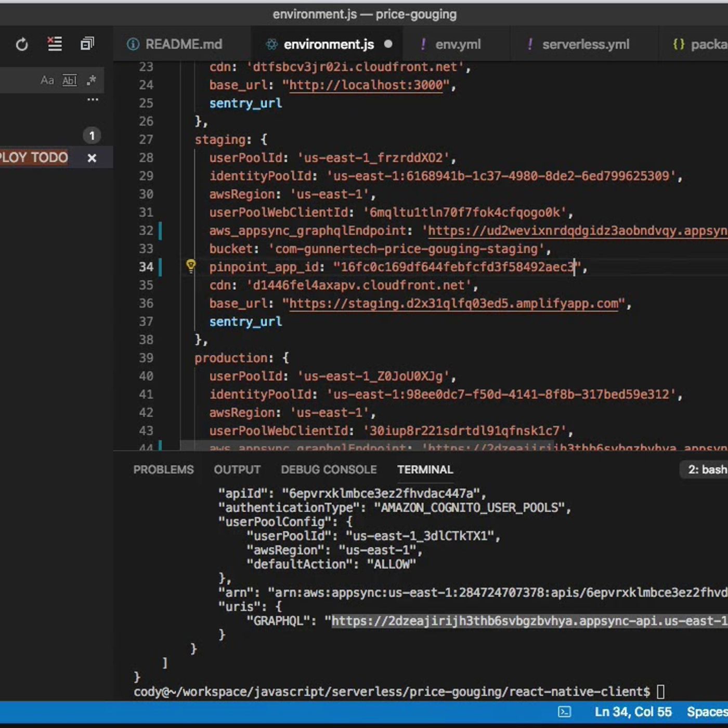
Task: Dismiss the DEPLOY TODO search result
Action: click(x=92, y=158)
